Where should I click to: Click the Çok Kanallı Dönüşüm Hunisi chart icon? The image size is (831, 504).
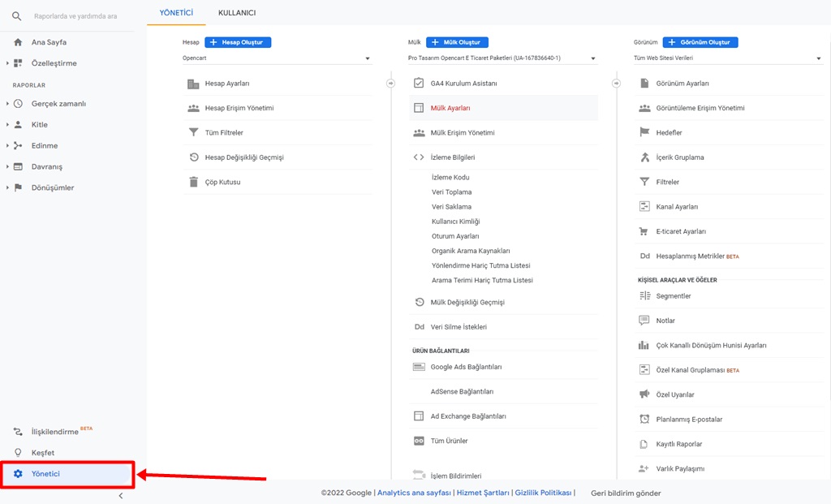[x=644, y=345]
